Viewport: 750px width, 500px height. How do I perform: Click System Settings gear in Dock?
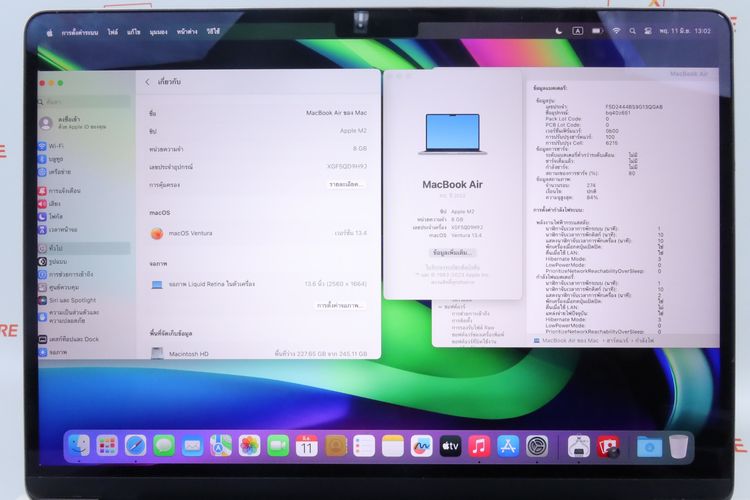(537, 446)
